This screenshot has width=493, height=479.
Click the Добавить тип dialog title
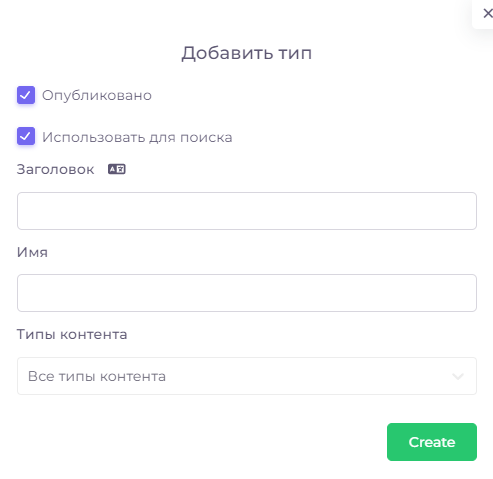[247, 53]
